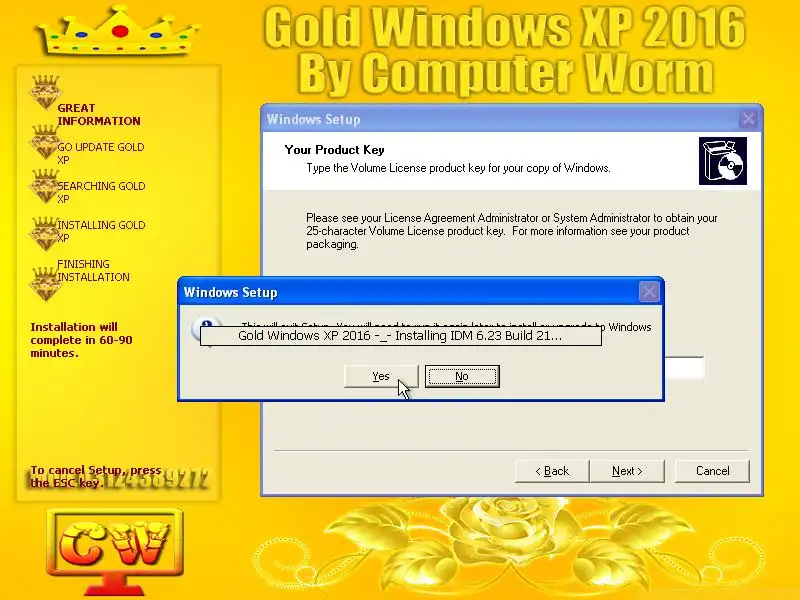
Task: Click the crown icon beside Great Information
Action: [x=45, y=92]
